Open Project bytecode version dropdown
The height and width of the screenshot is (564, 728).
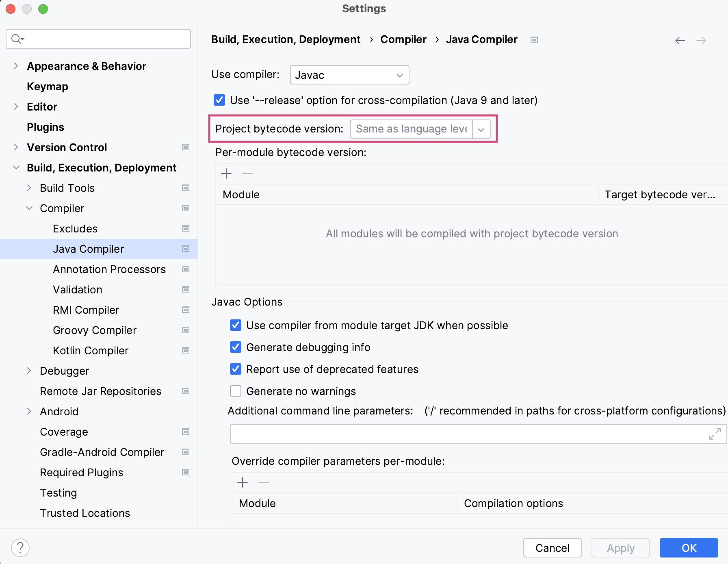[481, 129]
